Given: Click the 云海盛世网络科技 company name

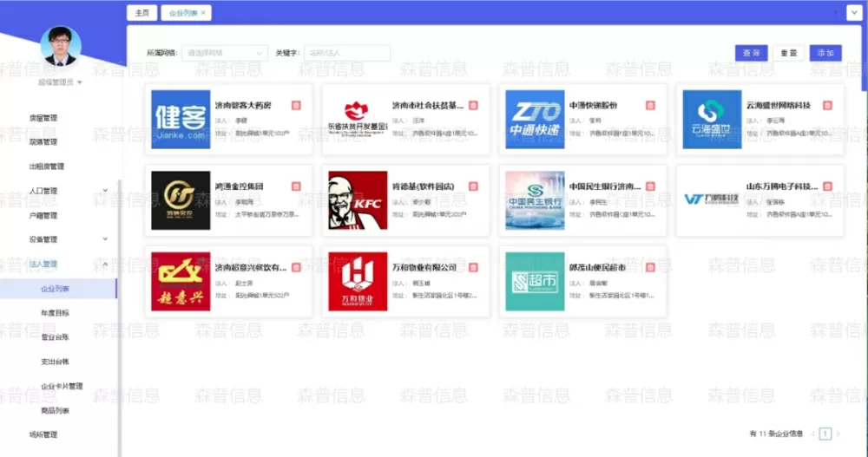Looking at the screenshot, I should point(779,105).
